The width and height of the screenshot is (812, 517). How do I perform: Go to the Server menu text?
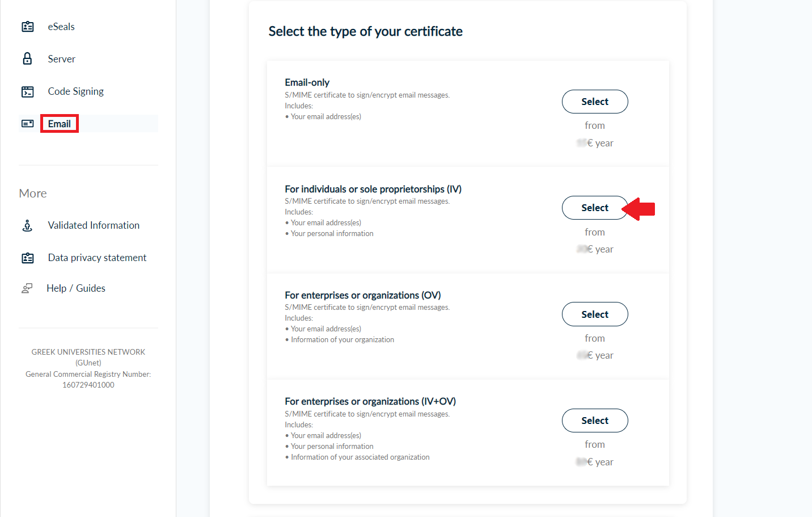click(61, 59)
